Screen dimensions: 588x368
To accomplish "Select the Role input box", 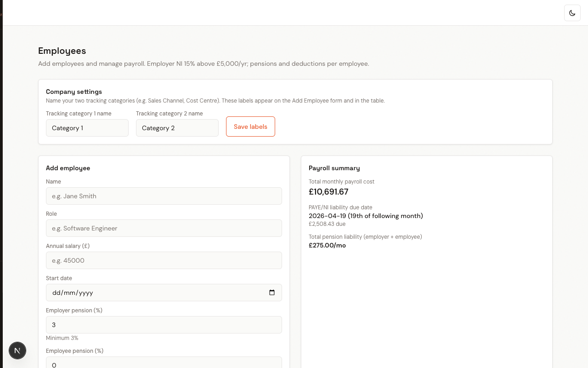I will point(164,228).
